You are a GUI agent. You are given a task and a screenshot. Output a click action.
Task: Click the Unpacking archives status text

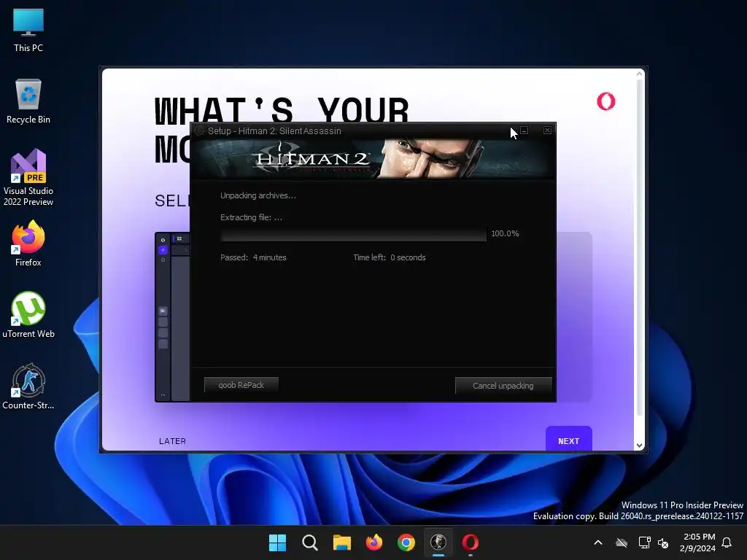click(x=258, y=195)
